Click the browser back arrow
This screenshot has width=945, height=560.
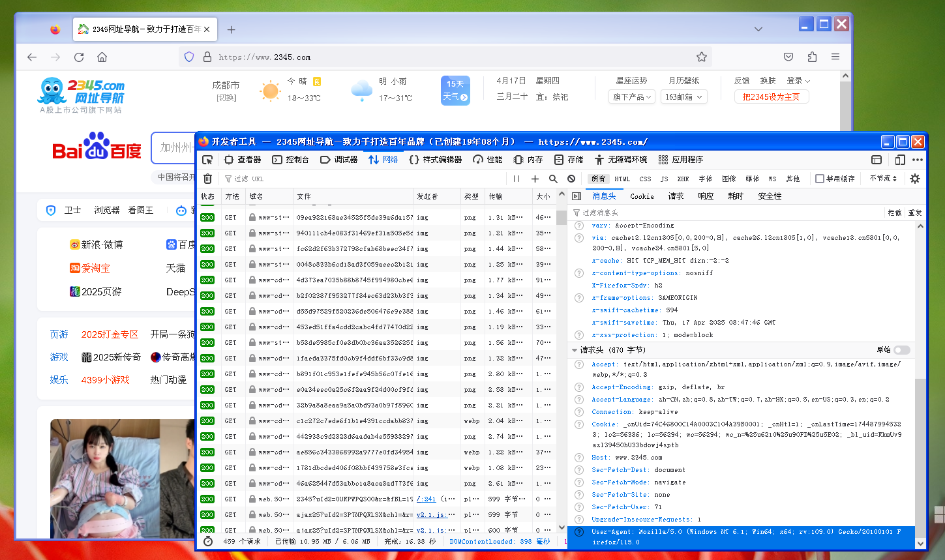coord(32,57)
